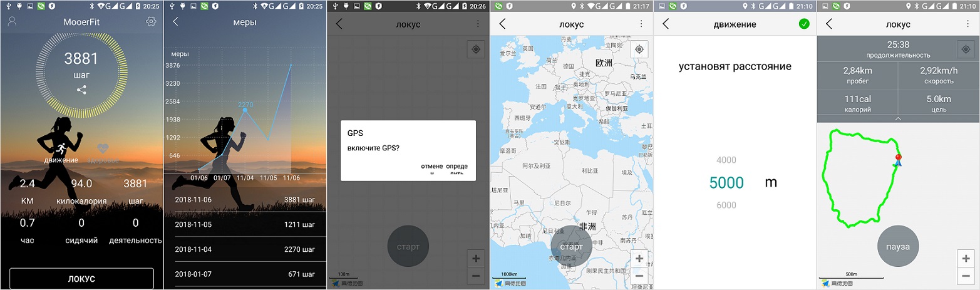Image resolution: width=980 pixels, height=290 pixels.
Task: Choose определить in the GPS dialog
Action: pos(456,169)
